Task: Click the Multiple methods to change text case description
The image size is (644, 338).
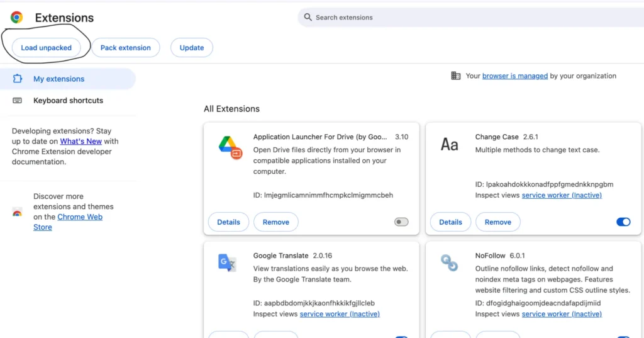Action: tap(537, 150)
